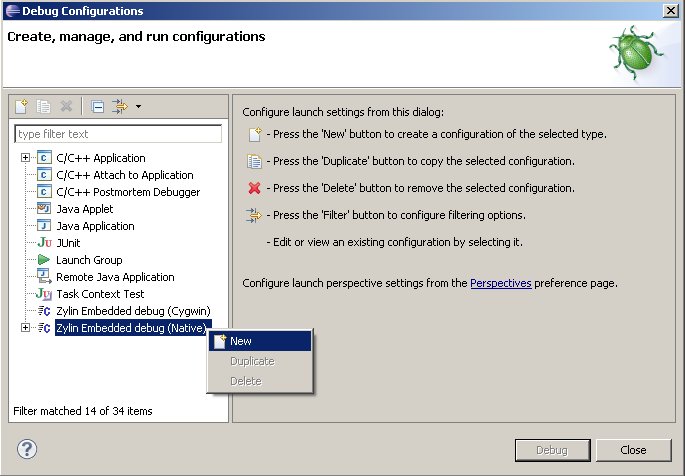Click the type filter text field
This screenshot has width=685, height=476.
click(x=118, y=134)
